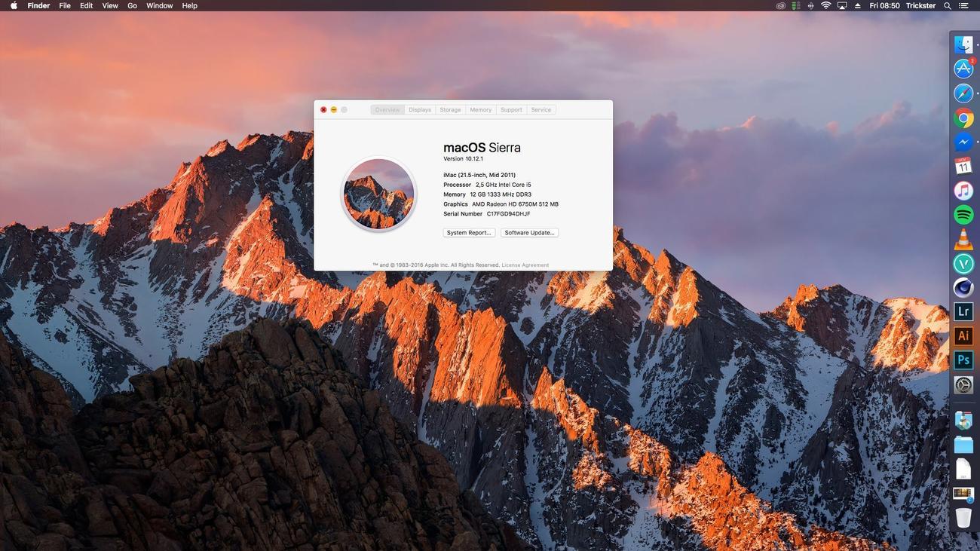Viewport: 980px width, 551px height.
Task: Open the View menu
Action: (110, 5)
